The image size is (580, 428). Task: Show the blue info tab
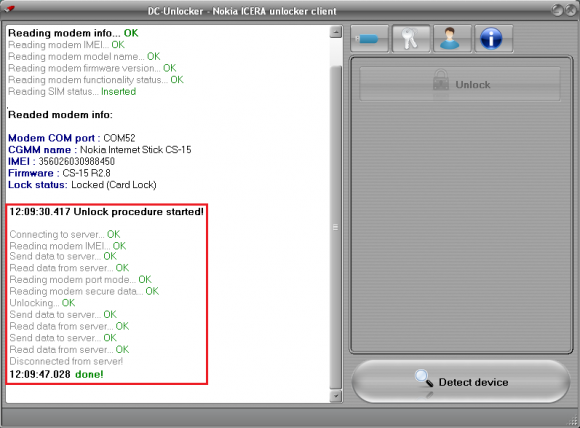[493, 38]
